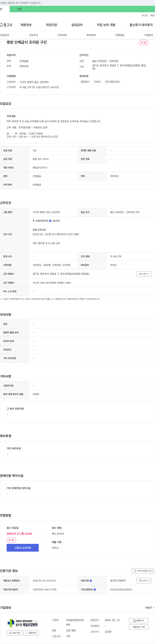Open the 실업급여 main menu
The image size is (155, 644).
[77, 25]
